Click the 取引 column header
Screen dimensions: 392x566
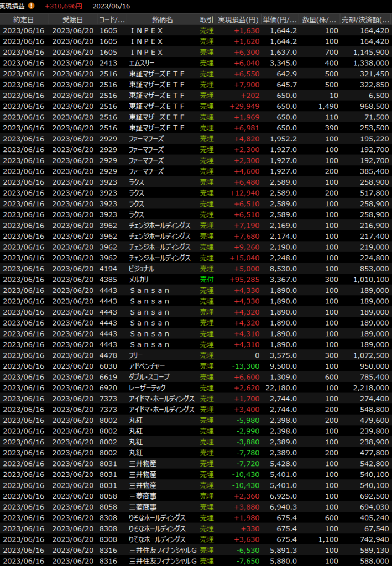[206, 19]
